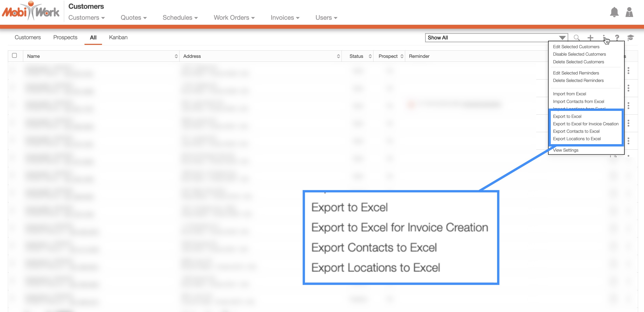This screenshot has height=312, width=644.
Task: Click the plus icon to add a customer
Action: coord(590,37)
